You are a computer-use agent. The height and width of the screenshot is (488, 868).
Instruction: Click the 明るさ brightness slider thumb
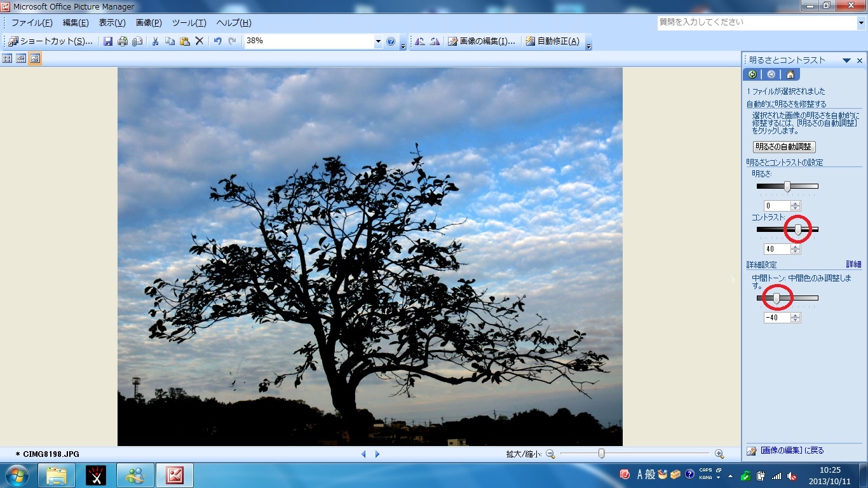click(x=787, y=187)
